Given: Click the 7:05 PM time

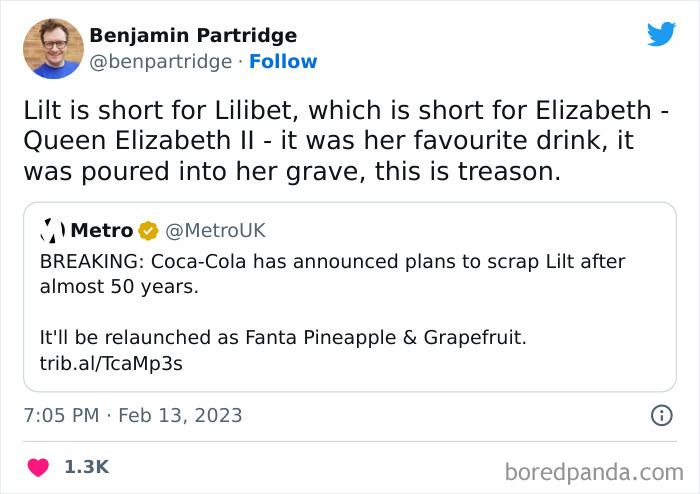Looking at the screenshot, I should click(60, 414).
